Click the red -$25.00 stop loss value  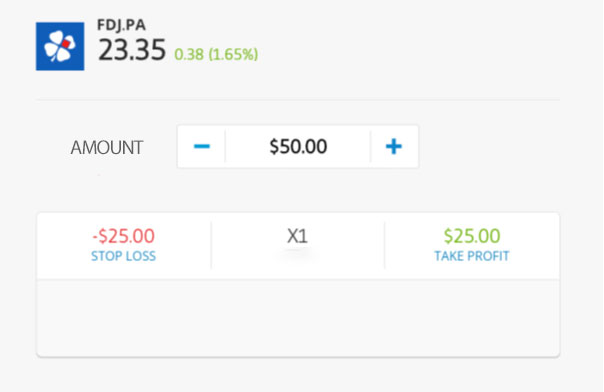coord(124,236)
